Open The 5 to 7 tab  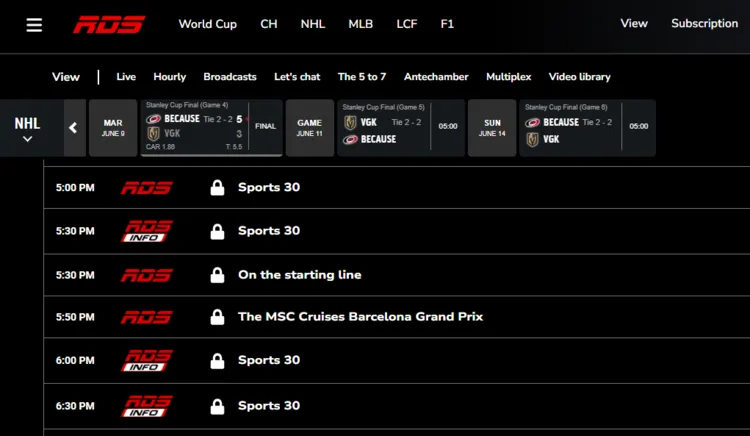click(x=362, y=76)
